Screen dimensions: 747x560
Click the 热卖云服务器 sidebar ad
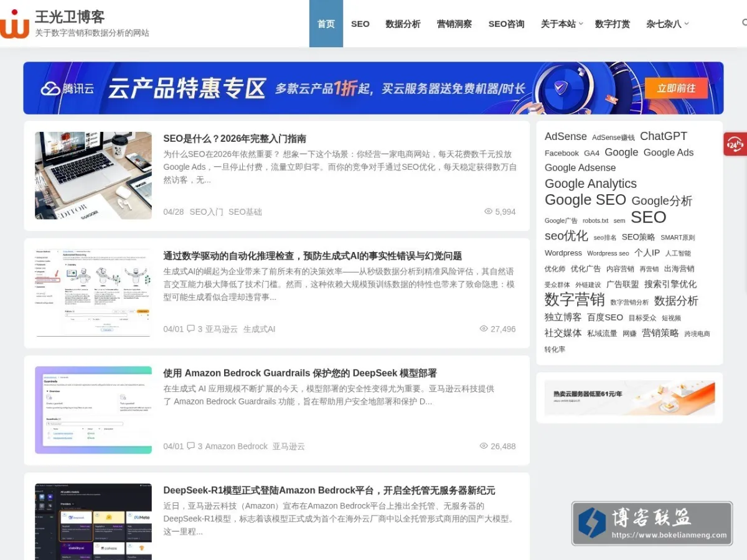point(629,398)
